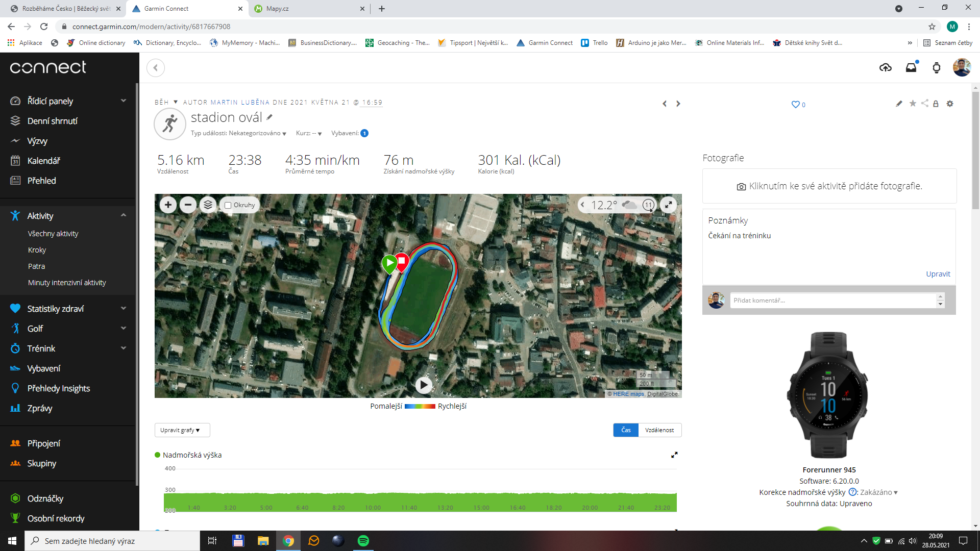
Task: Switch to Mapy.cz browser tab
Action: (310, 9)
